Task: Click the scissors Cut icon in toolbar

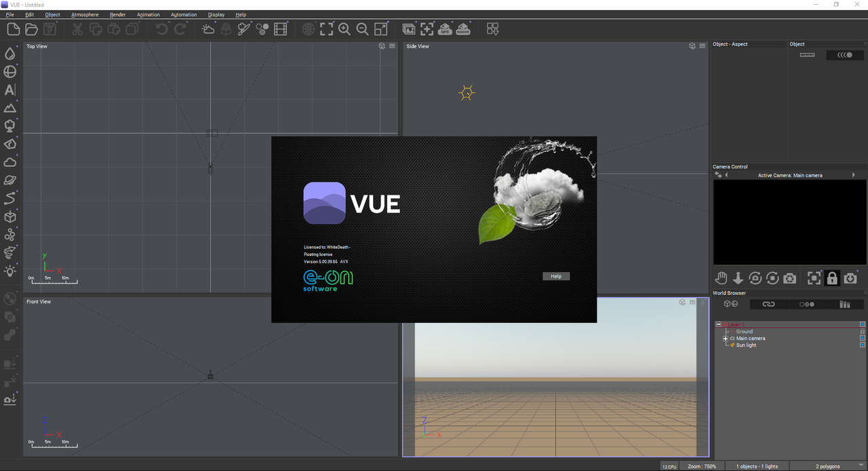Action: point(77,29)
